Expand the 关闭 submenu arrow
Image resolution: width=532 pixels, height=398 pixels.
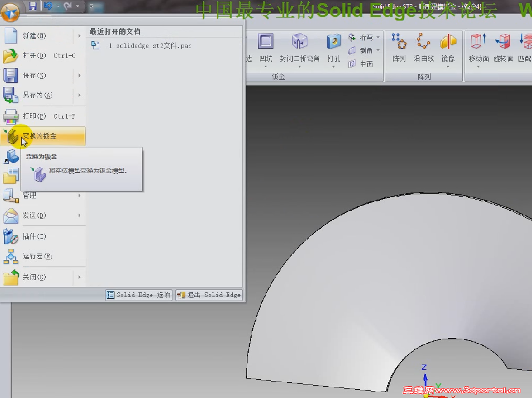(79, 277)
